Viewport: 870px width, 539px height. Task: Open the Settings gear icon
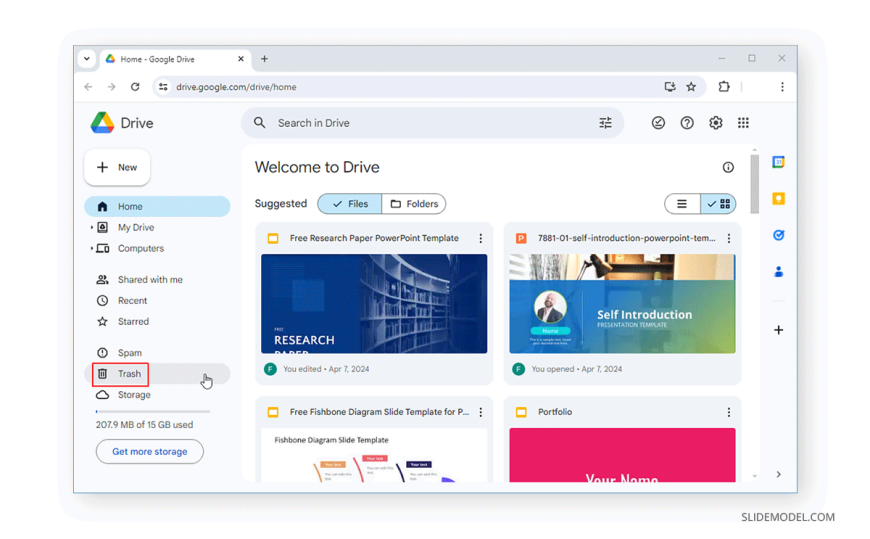click(715, 123)
